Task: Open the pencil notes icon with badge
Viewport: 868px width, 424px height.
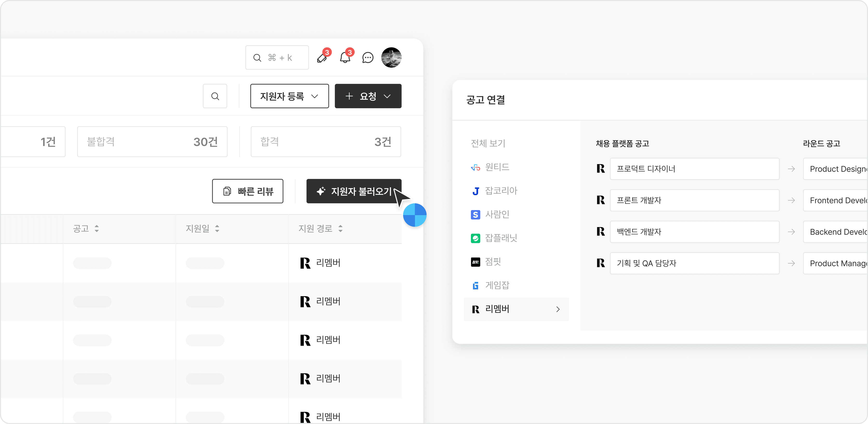Action: [323, 57]
